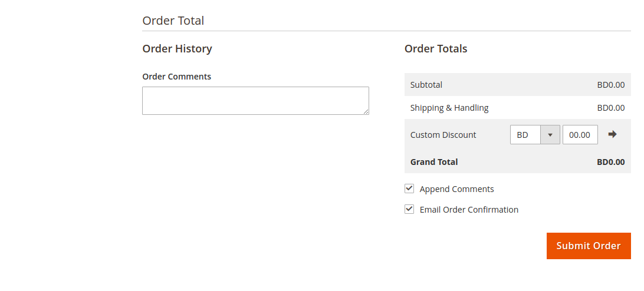The height and width of the screenshot is (291, 644).
Task: Click the Subtotal amount BD0.00
Action: point(611,85)
